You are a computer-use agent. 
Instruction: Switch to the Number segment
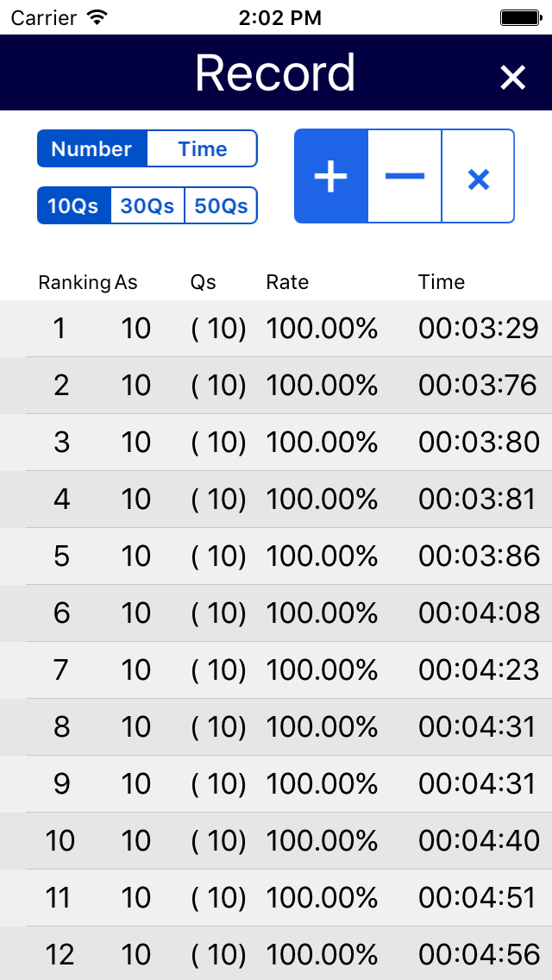pyautogui.click(x=92, y=148)
